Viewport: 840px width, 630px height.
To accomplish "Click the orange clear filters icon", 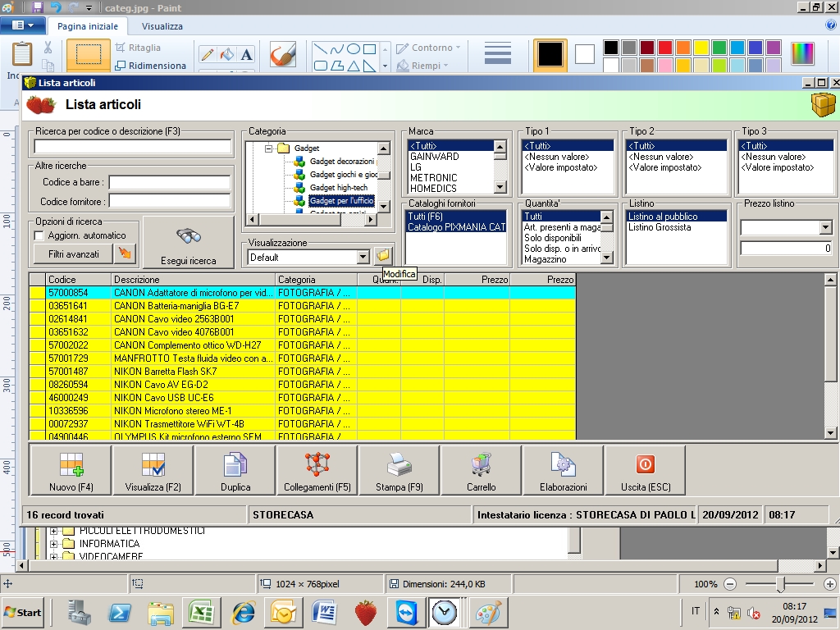I will [125, 253].
